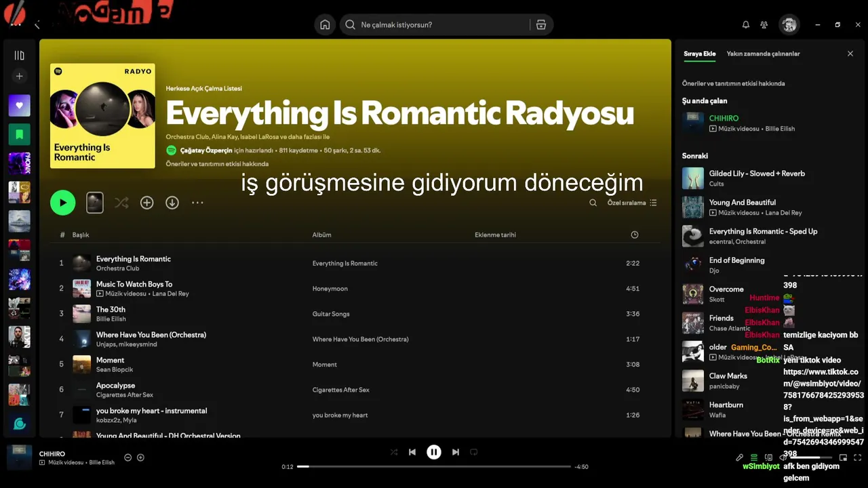
Task: Select you broke my heart - instrumental track
Action: click(349, 415)
